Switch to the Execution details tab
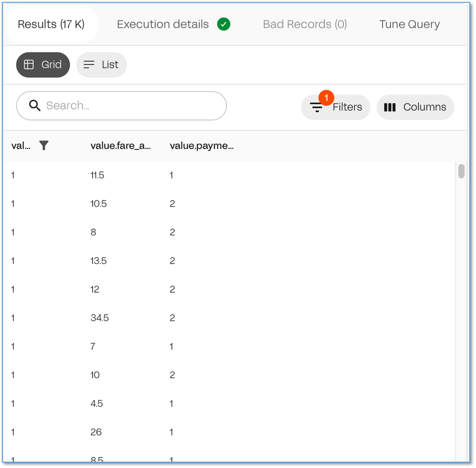The height and width of the screenshot is (468, 476). (x=163, y=24)
